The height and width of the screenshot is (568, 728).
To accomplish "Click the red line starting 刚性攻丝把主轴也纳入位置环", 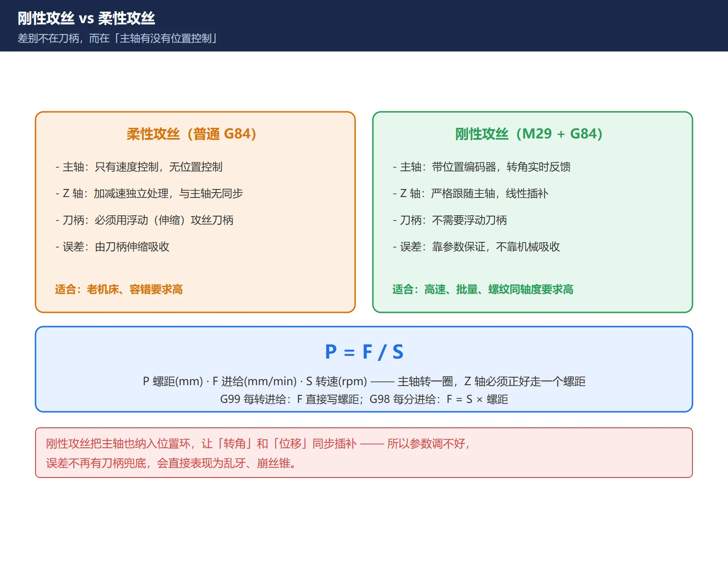I will [x=259, y=443].
